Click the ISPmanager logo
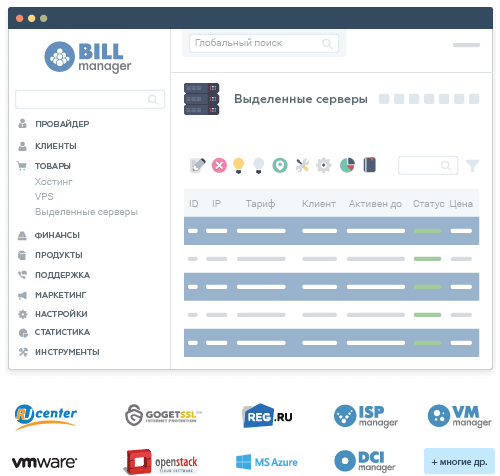Viewport: 500px width, 476px height. [366, 416]
